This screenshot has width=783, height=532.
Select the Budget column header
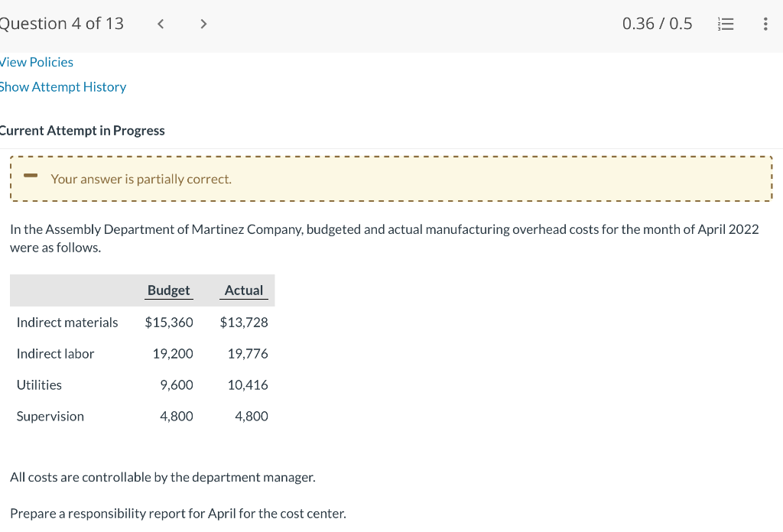[x=168, y=290]
